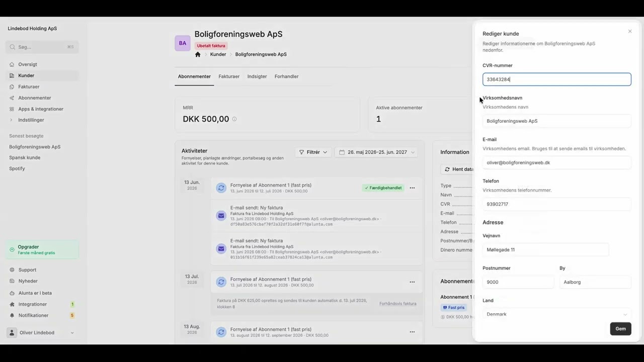Click the Notifikationer bell icon
Screen dimensions: 644x362
[12, 315]
